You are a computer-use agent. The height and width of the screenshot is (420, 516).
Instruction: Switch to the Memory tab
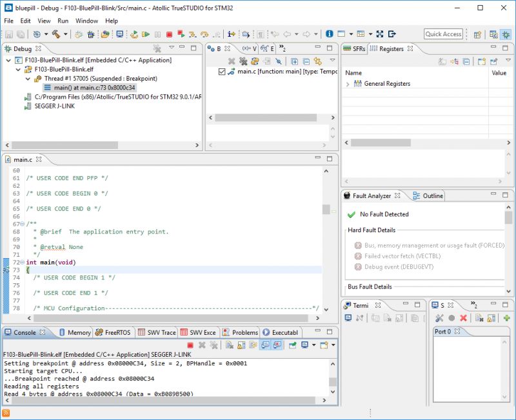(75, 332)
